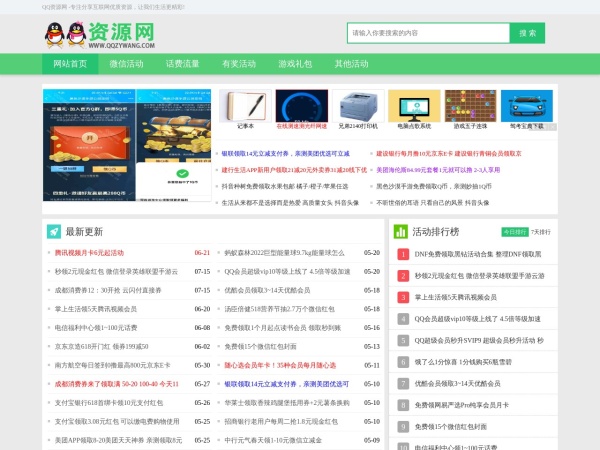Open the 微信活动 nav tab
This screenshot has width=600, height=450.
click(x=126, y=64)
